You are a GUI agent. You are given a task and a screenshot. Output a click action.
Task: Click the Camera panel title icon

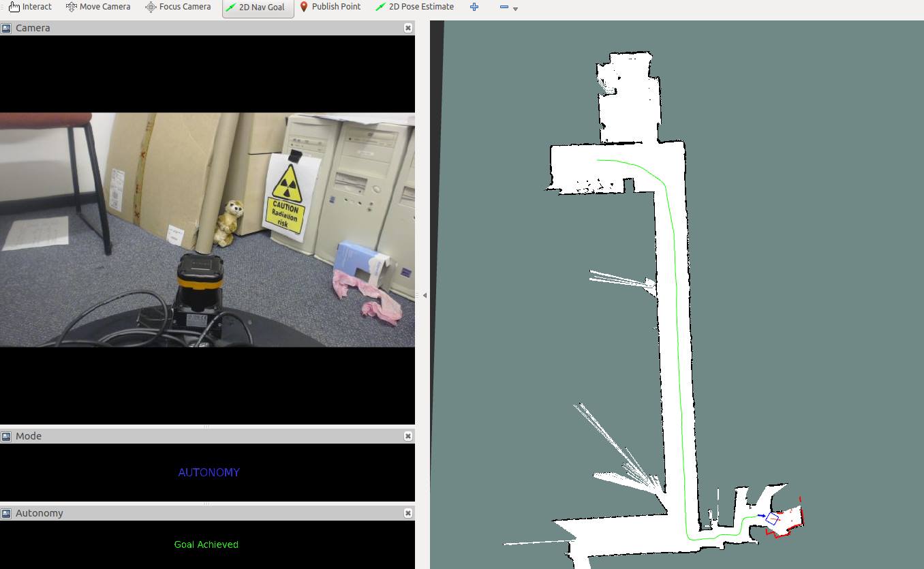6,28
